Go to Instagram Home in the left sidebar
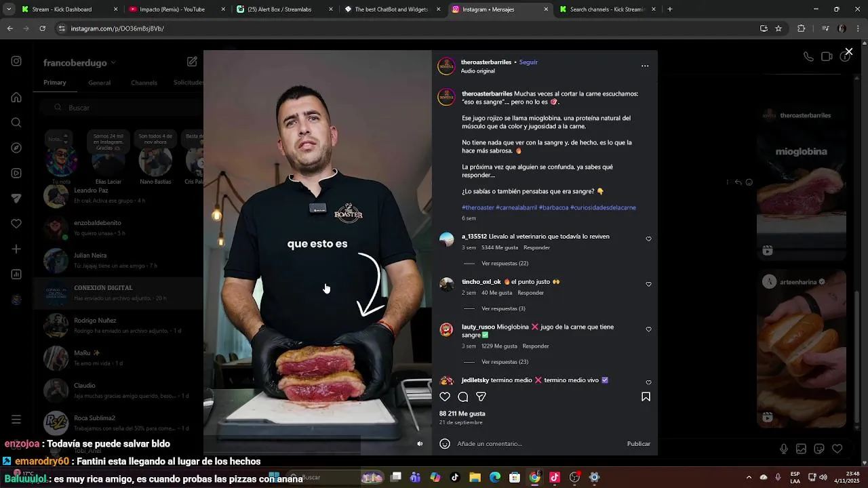The height and width of the screenshot is (488, 868). 16,98
